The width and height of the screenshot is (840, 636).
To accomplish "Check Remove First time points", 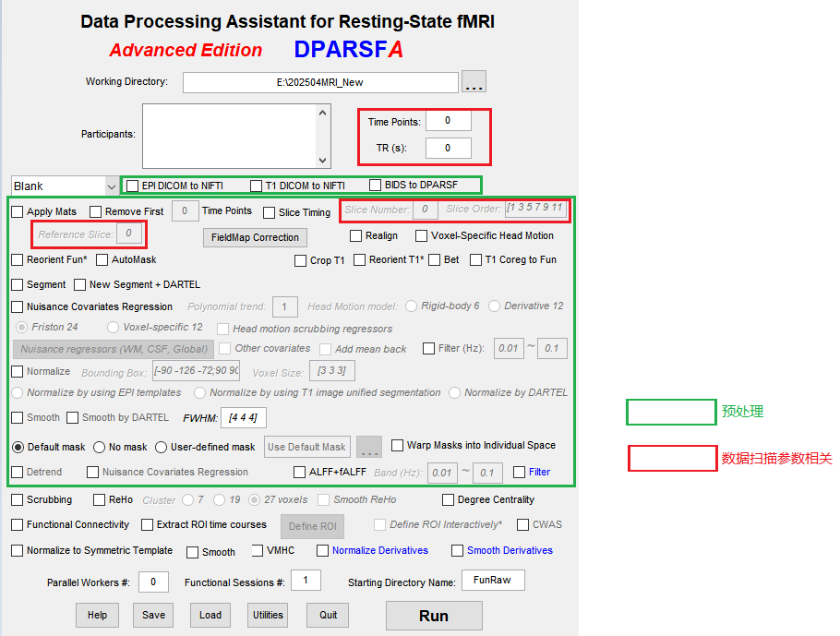I will (95, 211).
